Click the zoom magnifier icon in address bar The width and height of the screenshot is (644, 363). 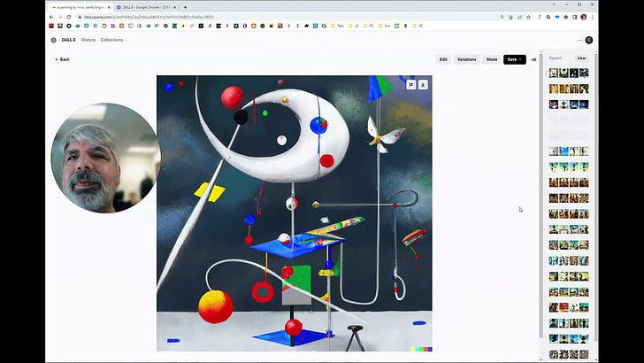coord(502,18)
